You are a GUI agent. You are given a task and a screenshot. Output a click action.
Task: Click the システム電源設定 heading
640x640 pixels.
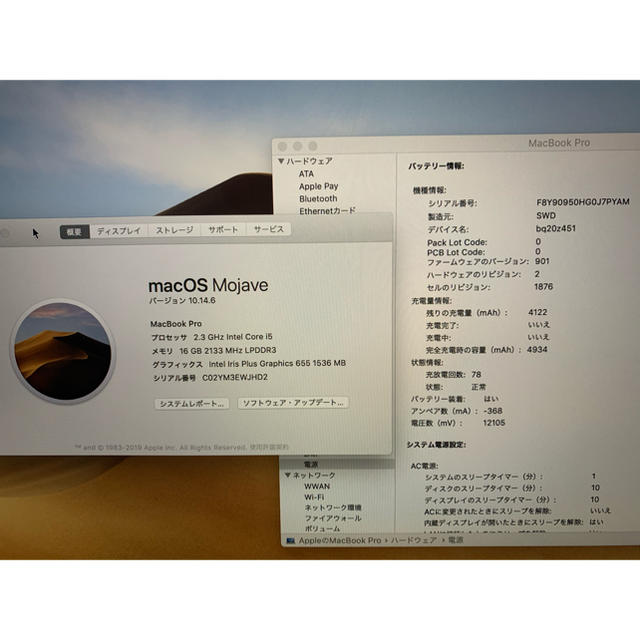tap(436, 444)
